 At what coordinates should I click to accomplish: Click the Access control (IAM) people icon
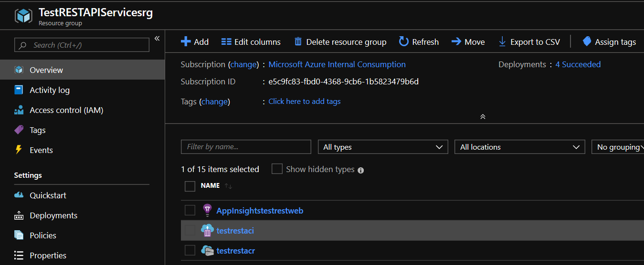pos(19,110)
